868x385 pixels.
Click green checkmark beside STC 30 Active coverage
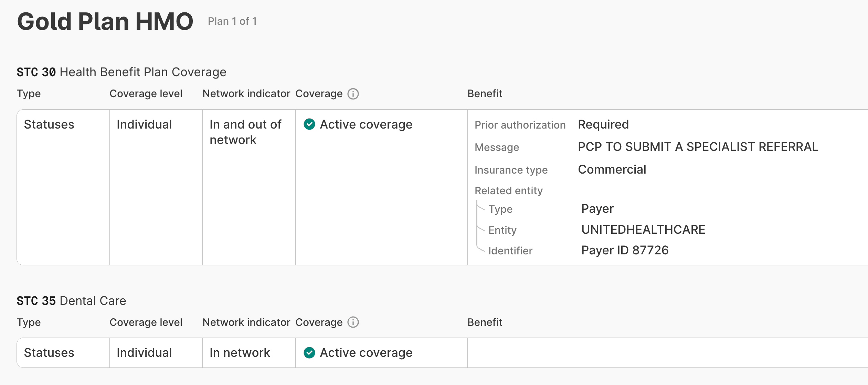[309, 124]
